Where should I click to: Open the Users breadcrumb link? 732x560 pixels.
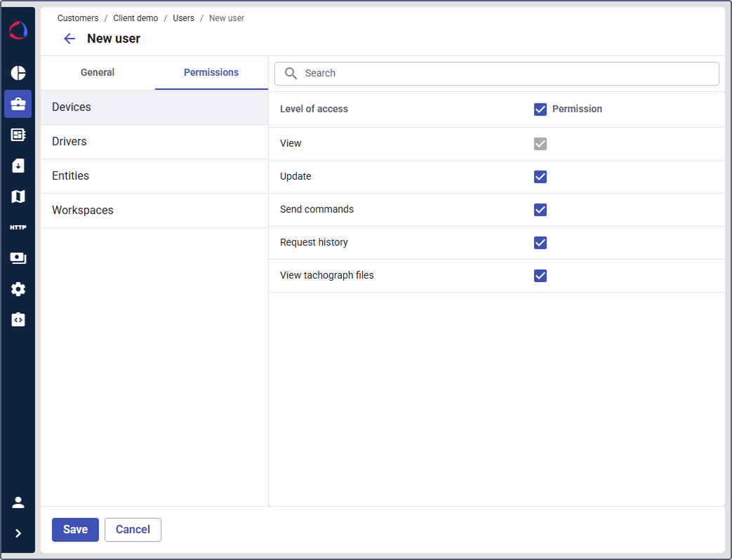coord(183,18)
